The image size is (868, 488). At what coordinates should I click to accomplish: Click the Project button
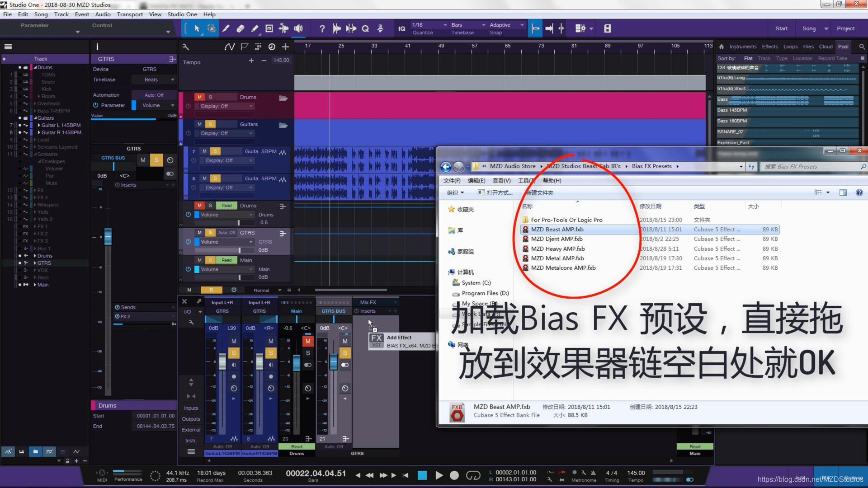click(x=845, y=28)
